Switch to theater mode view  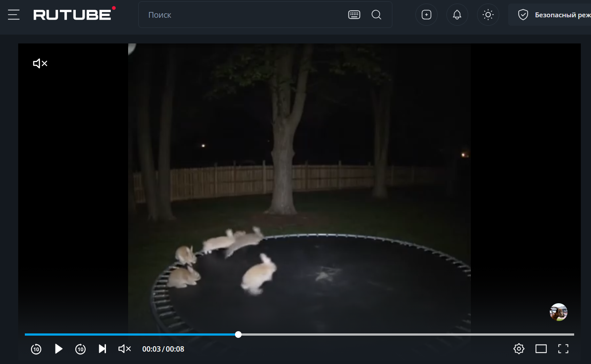(541, 349)
